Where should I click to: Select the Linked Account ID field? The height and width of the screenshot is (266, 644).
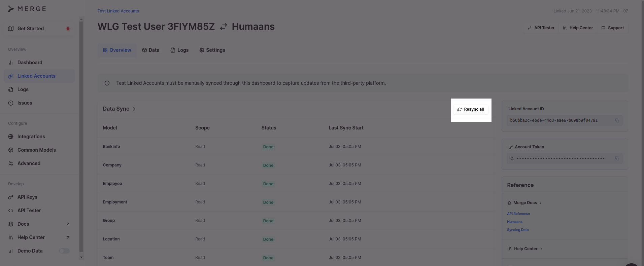(565, 120)
